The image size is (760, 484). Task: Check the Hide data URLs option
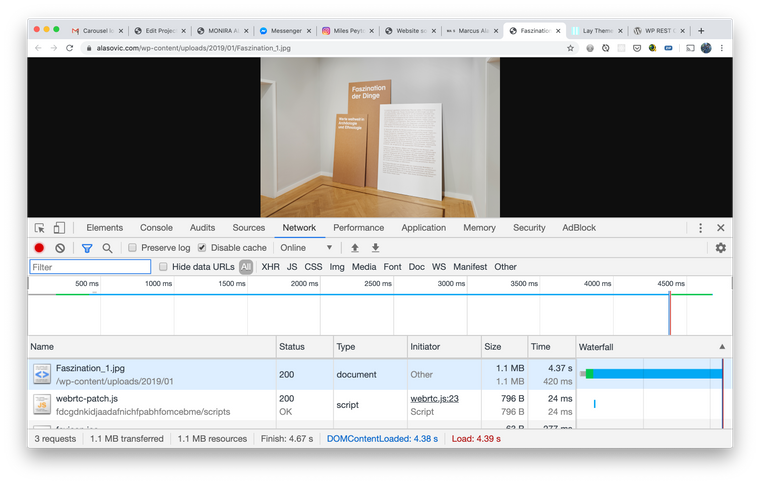(164, 267)
